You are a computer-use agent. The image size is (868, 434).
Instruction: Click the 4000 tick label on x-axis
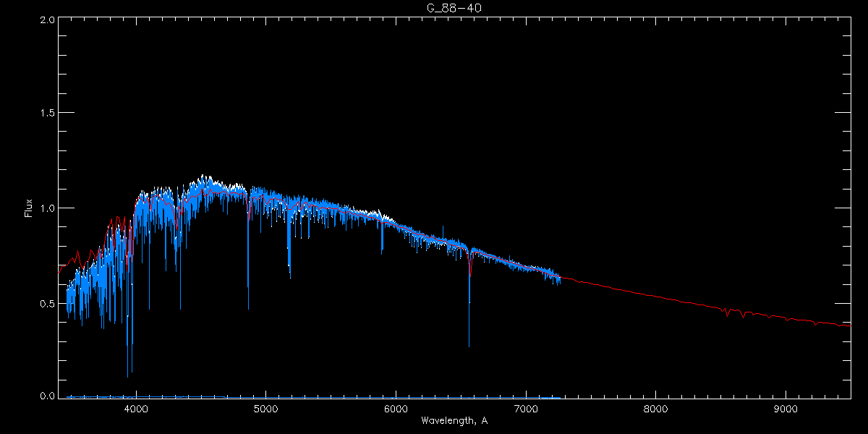[136, 408]
